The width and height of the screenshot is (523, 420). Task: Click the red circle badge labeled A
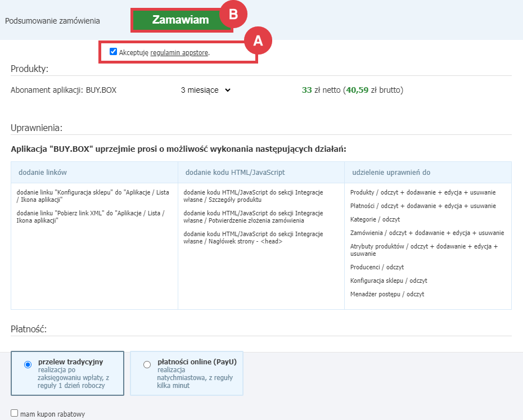coord(258,40)
